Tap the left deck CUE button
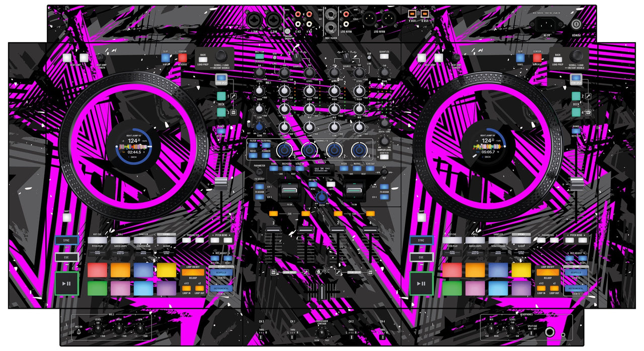 (67, 257)
